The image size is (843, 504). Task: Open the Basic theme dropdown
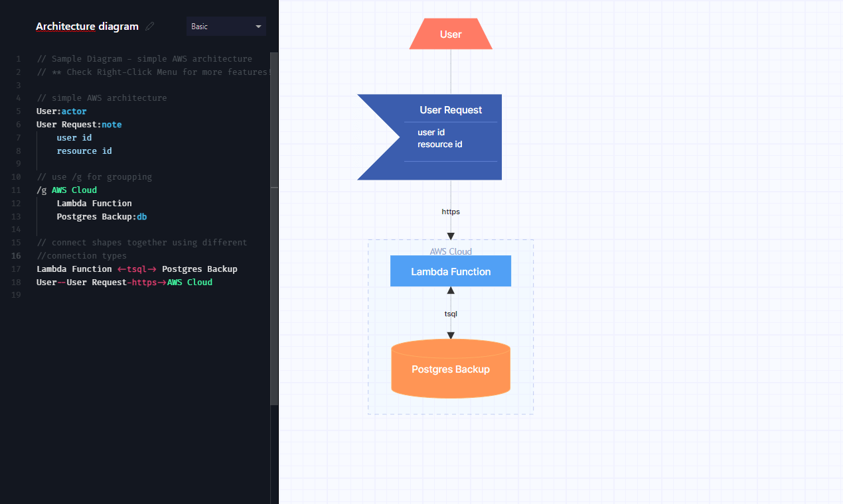[226, 27]
